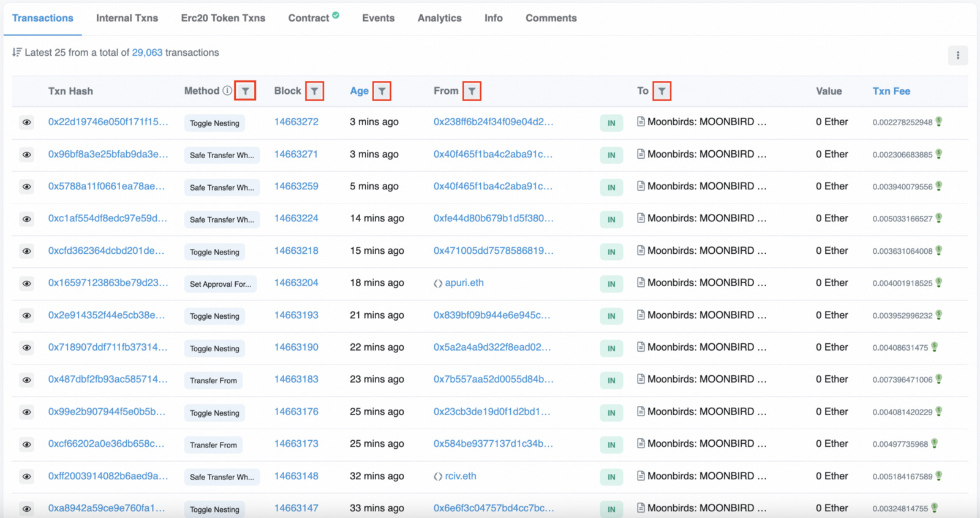
Task: Toggle eye preview for txn 0x2e914352f44e5cb38e
Action: 26,315
